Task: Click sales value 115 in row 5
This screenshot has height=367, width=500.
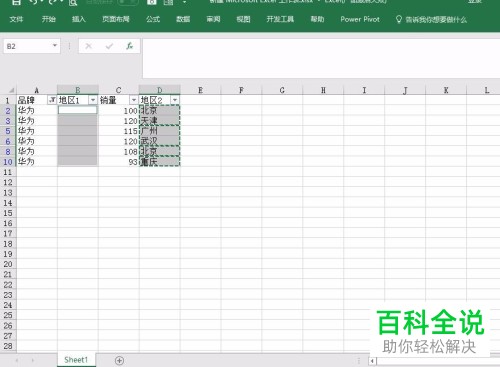Action: [119, 131]
